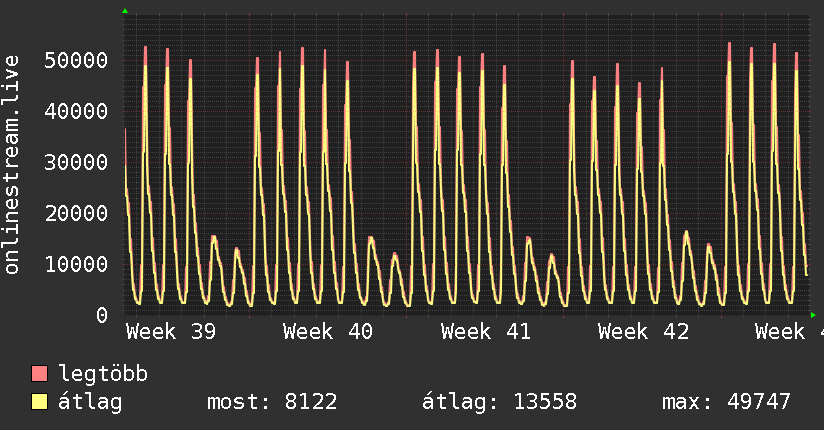The width and height of the screenshot is (824, 430).
Task: Select the yellow swatch's 'átlag' legend label
Action: [90, 402]
